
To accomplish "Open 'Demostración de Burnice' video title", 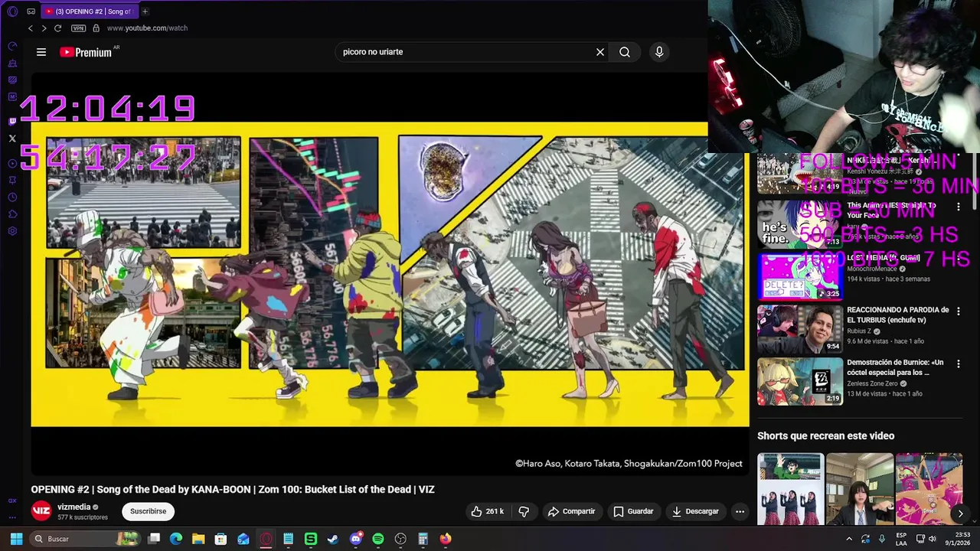I will point(895,367).
